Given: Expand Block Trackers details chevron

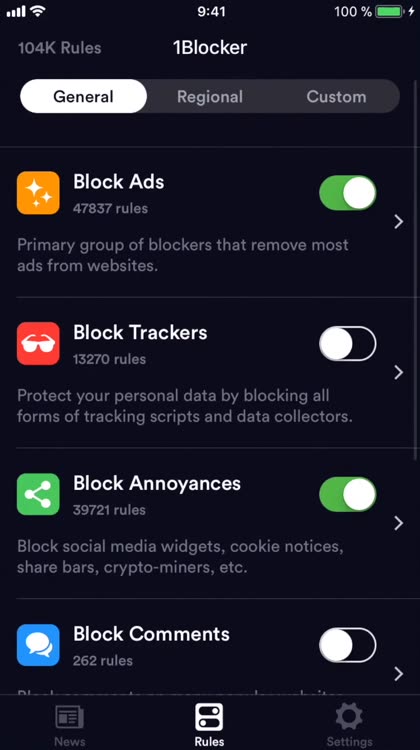Looking at the screenshot, I should (x=398, y=373).
